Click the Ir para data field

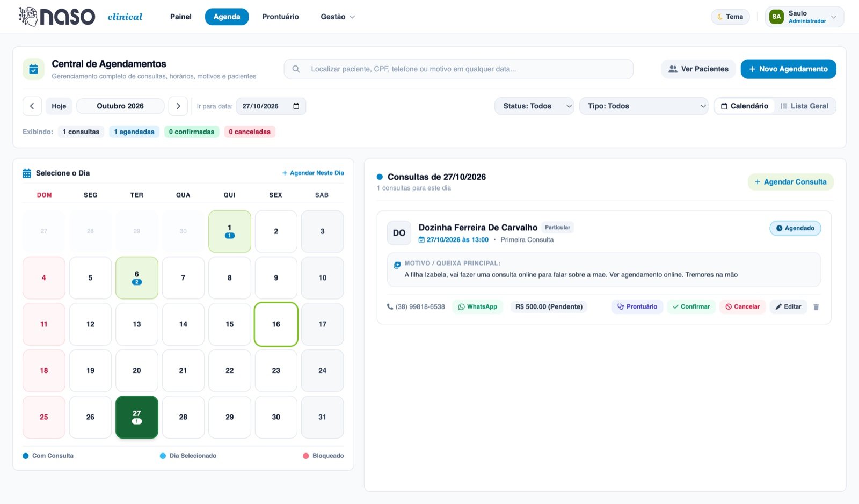point(271,106)
